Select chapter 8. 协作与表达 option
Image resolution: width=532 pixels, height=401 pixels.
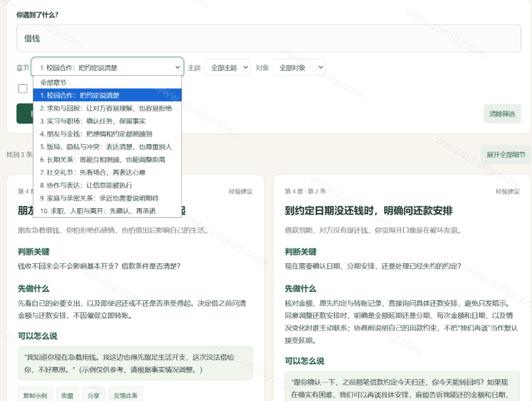(107, 185)
